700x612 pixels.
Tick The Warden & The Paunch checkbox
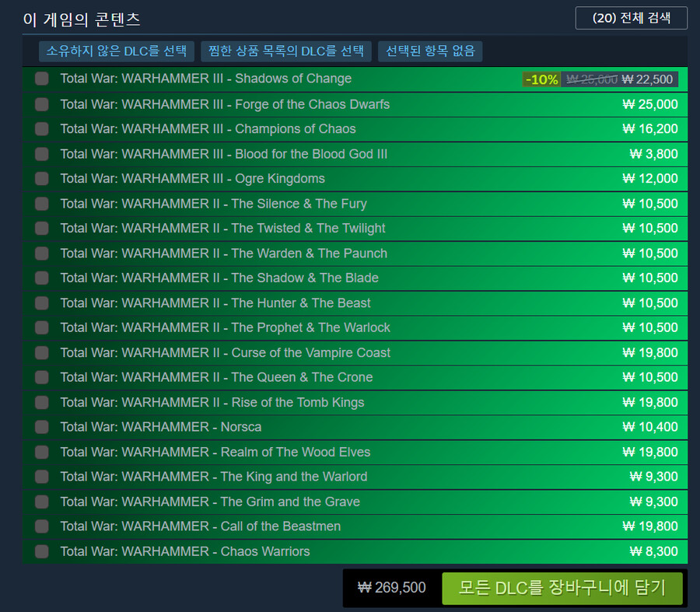pyautogui.click(x=42, y=253)
